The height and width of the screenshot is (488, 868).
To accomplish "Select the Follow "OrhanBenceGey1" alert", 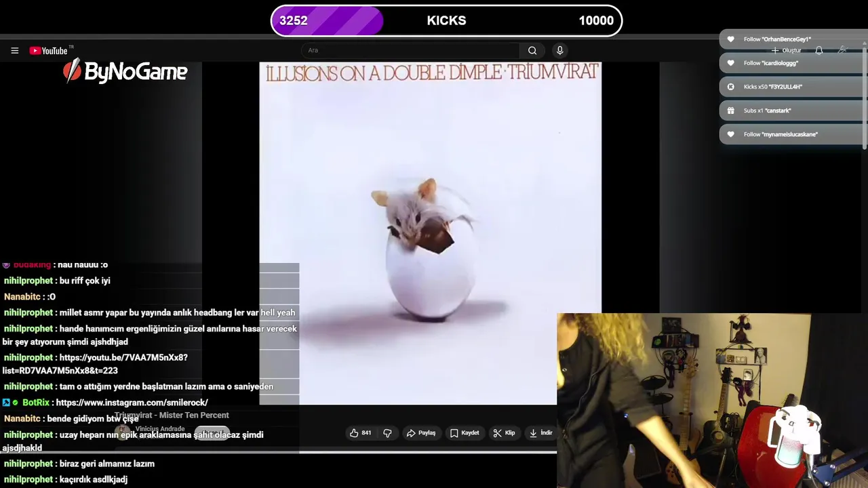I will tap(792, 39).
